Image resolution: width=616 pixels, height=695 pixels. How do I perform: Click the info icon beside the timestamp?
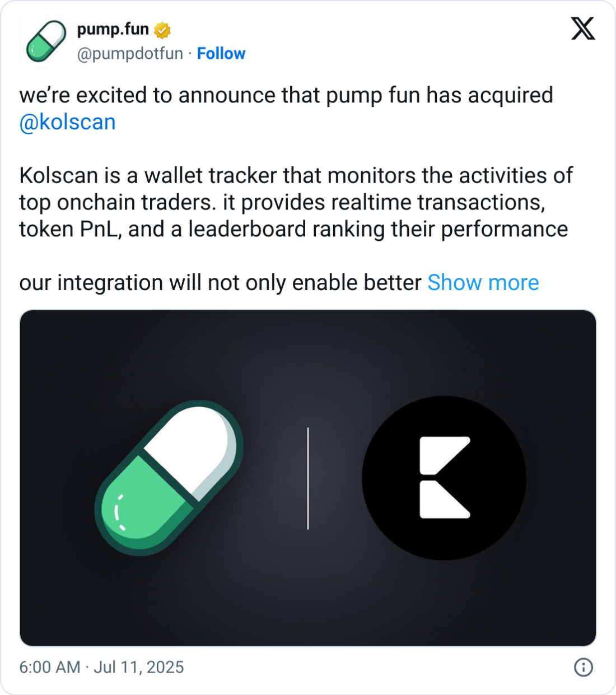click(584, 667)
